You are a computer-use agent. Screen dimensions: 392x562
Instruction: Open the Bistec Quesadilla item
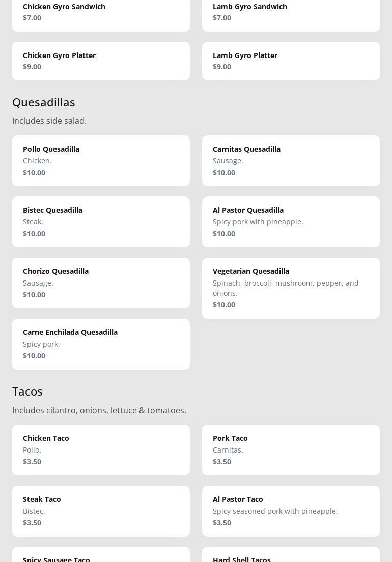pyautogui.click(x=101, y=222)
